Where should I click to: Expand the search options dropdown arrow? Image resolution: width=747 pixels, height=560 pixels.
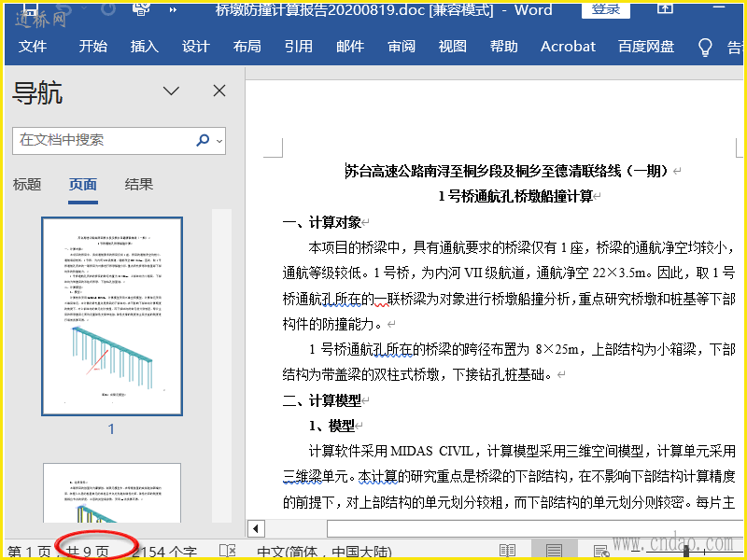[219, 141]
